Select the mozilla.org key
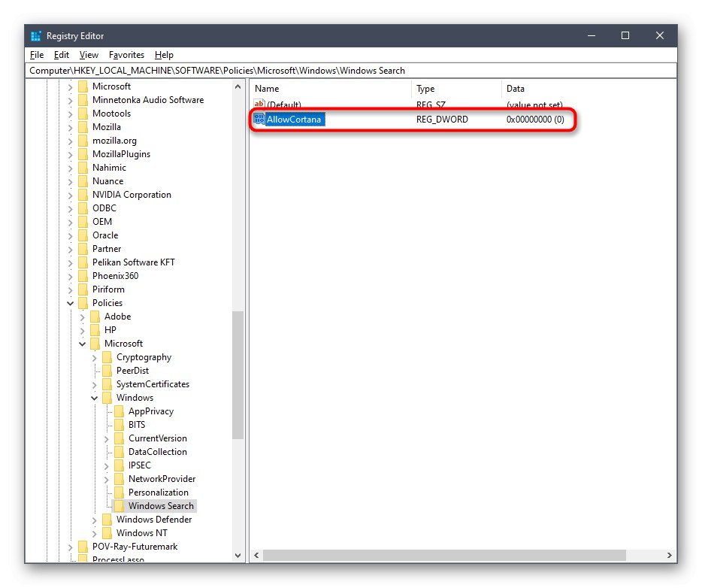Image resolution: width=702 pixels, height=588 pixels. click(114, 141)
